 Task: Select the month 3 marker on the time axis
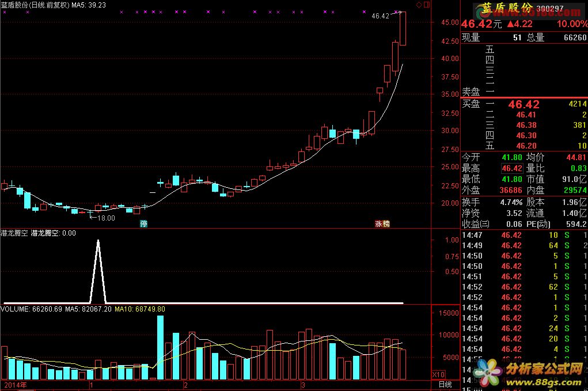coord(303,385)
